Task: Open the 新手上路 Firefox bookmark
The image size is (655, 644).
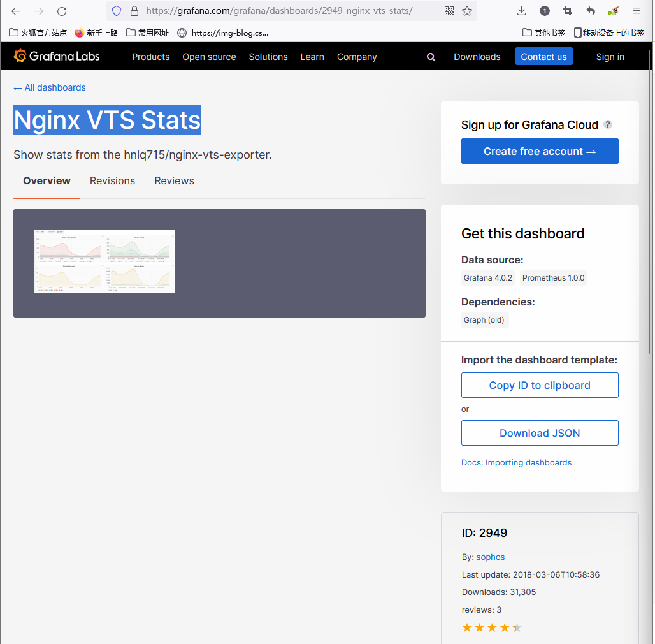Action: tap(96, 33)
